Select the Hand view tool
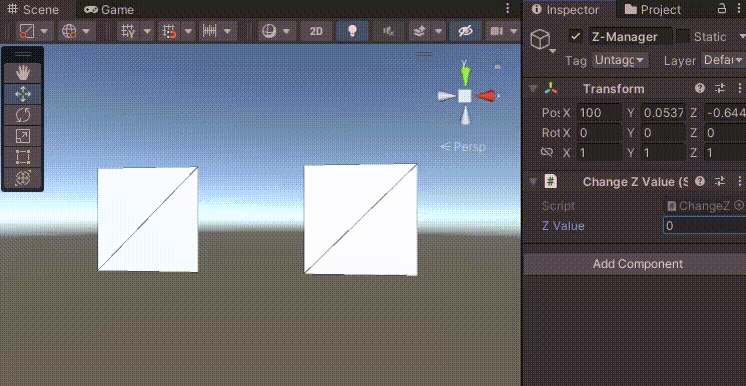Image resolution: width=746 pixels, height=386 pixels. (x=23, y=73)
